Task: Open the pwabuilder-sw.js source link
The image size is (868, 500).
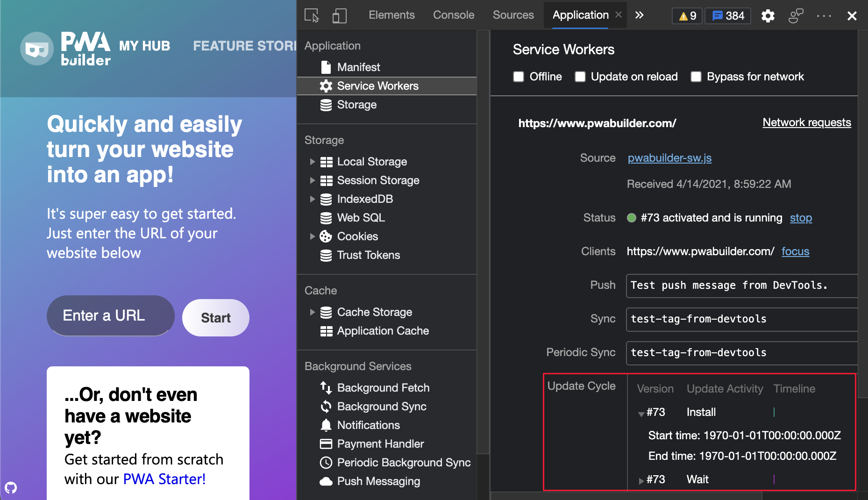Action: coord(669,158)
